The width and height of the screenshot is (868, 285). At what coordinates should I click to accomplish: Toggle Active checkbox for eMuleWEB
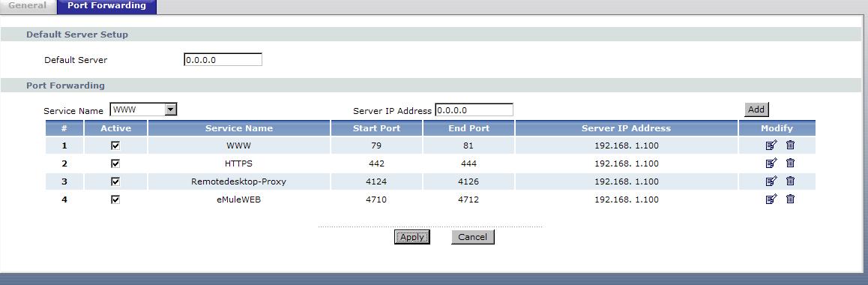tap(115, 199)
